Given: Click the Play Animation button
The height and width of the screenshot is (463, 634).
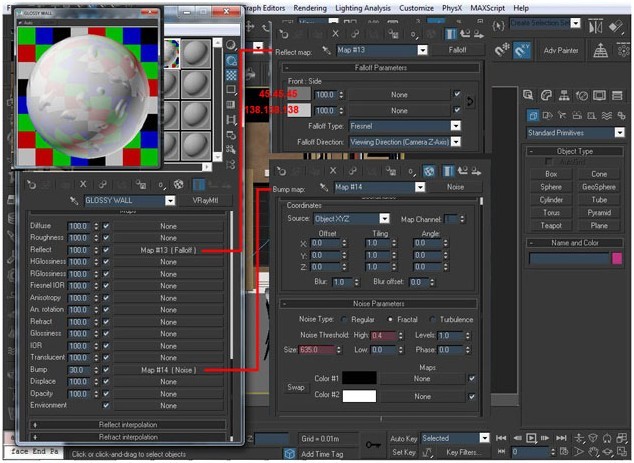Looking at the screenshot, I should click(x=531, y=438).
